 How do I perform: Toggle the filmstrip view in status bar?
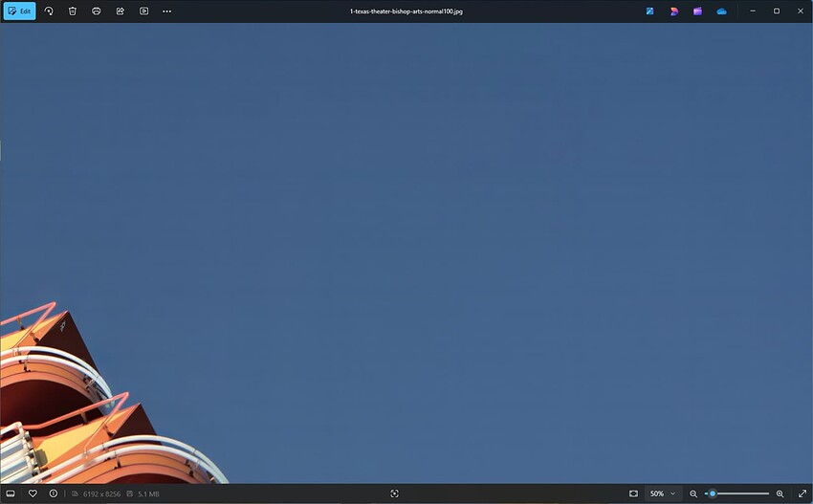coord(11,493)
